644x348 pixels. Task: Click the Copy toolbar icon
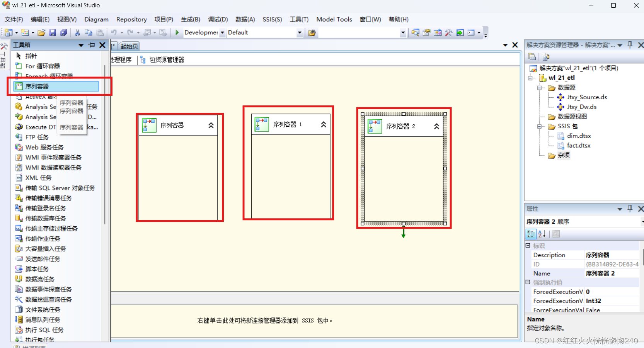89,33
